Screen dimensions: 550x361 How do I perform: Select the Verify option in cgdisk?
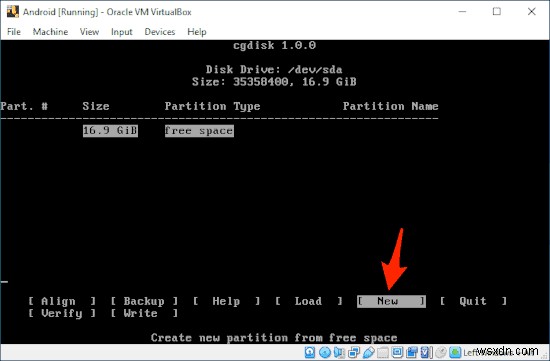pos(62,313)
